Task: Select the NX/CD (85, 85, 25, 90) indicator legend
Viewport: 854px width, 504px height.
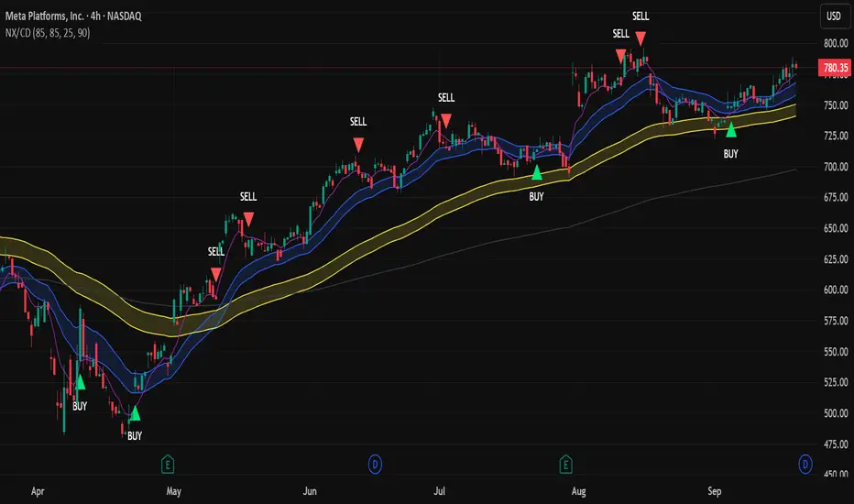Action: [x=48, y=33]
